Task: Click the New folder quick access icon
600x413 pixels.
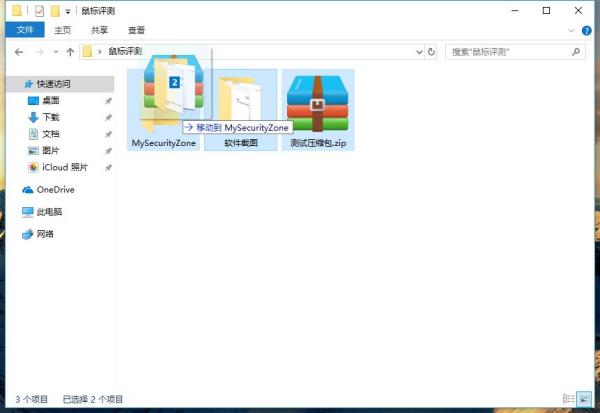Action: (x=55, y=11)
